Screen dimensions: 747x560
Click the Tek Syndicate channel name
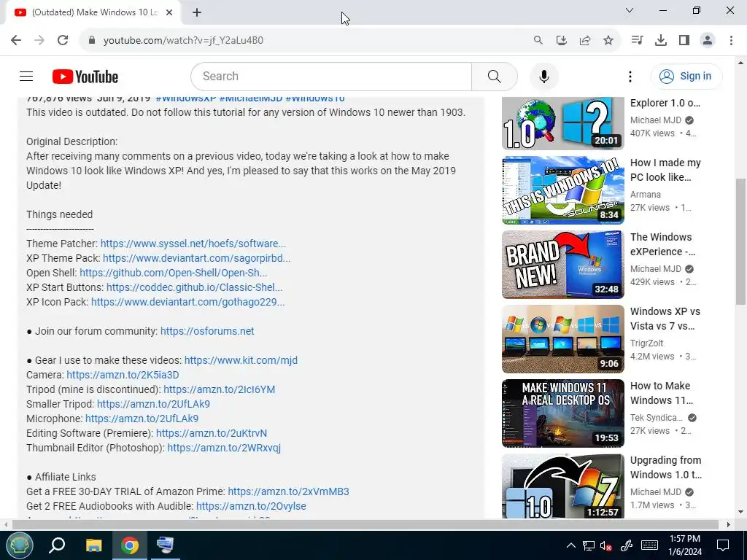(656, 418)
